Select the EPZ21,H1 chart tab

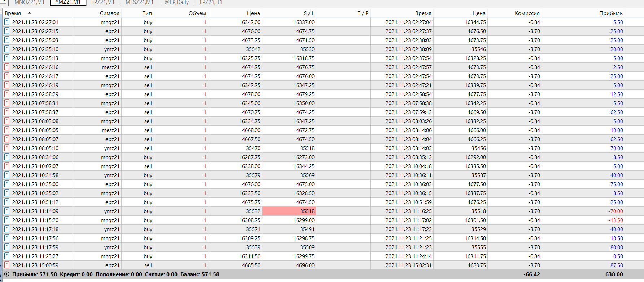211,3
